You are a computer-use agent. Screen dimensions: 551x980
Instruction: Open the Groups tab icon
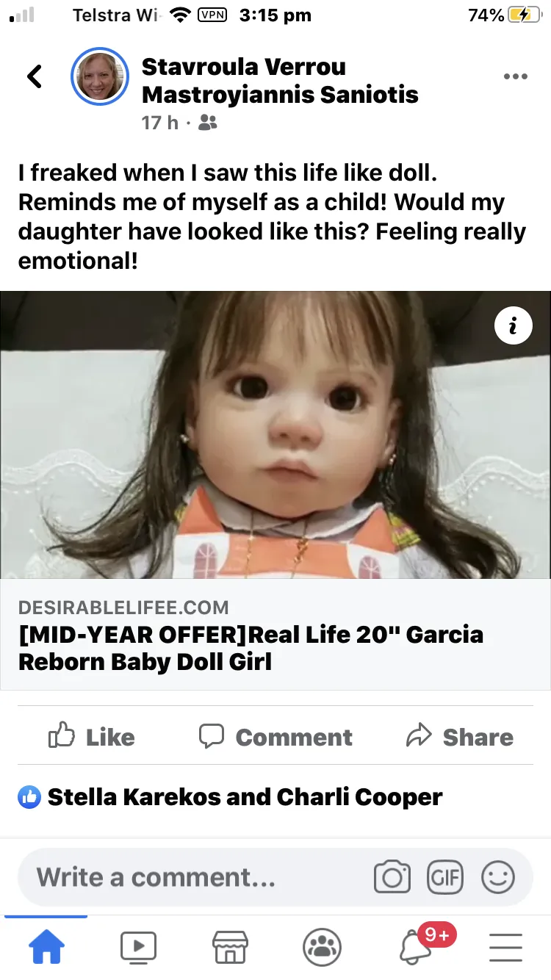pos(322,947)
